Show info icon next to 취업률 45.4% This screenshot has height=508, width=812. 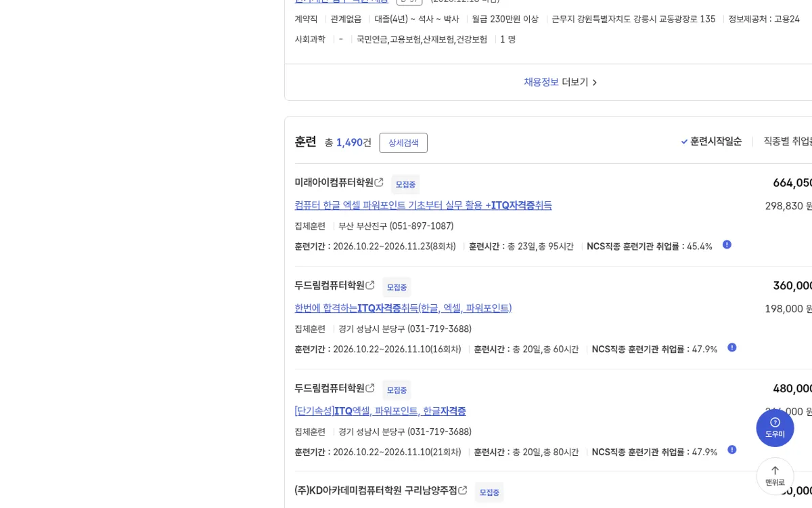(x=727, y=245)
